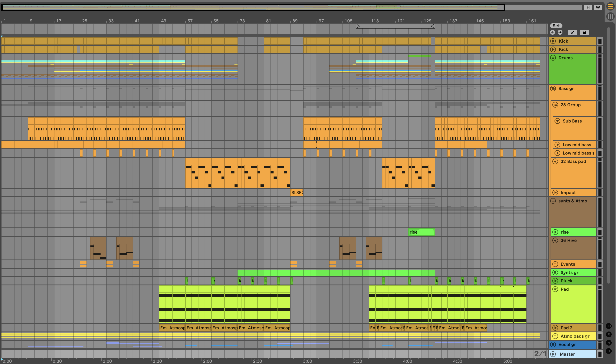Click the W optimize width button
616x364 pixels.
(598, 7)
